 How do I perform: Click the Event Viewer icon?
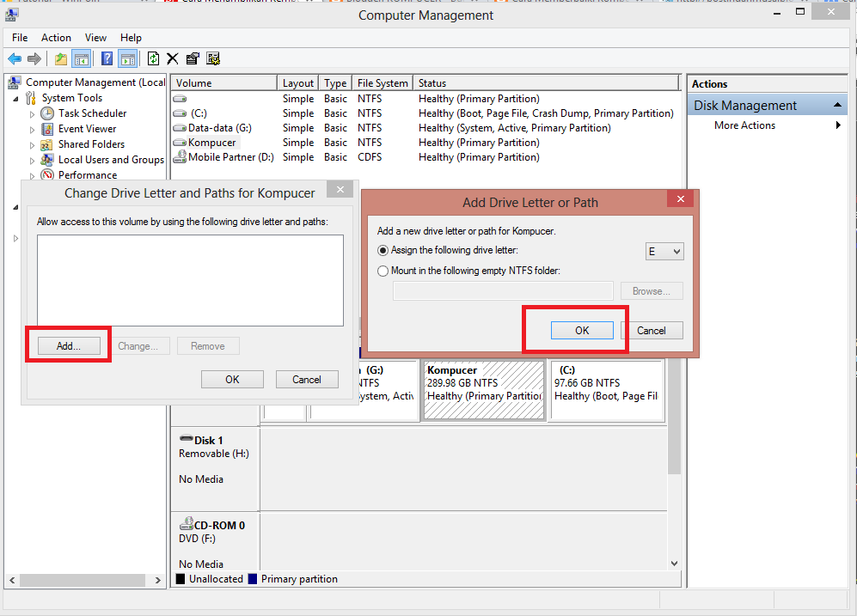point(47,129)
